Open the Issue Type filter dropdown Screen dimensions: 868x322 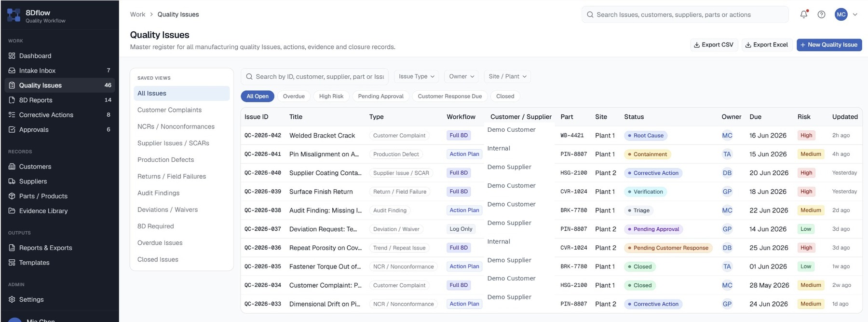pyautogui.click(x=417, y=76)
